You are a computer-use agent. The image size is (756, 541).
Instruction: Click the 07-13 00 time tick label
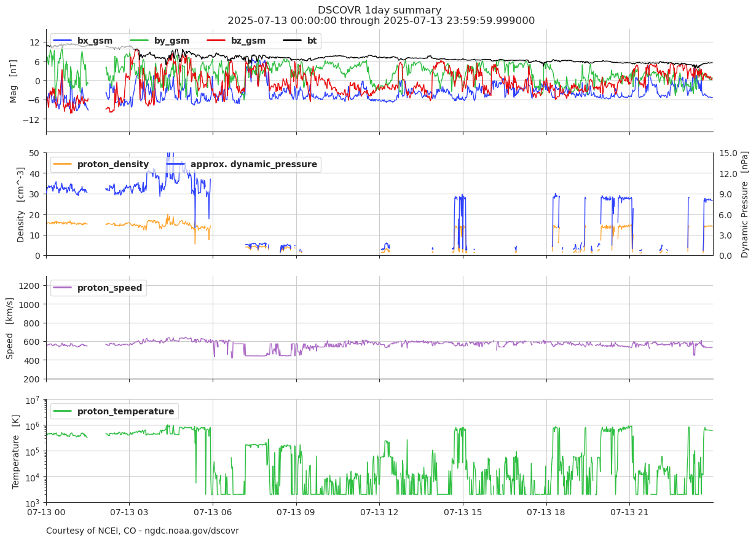point(46,512)
